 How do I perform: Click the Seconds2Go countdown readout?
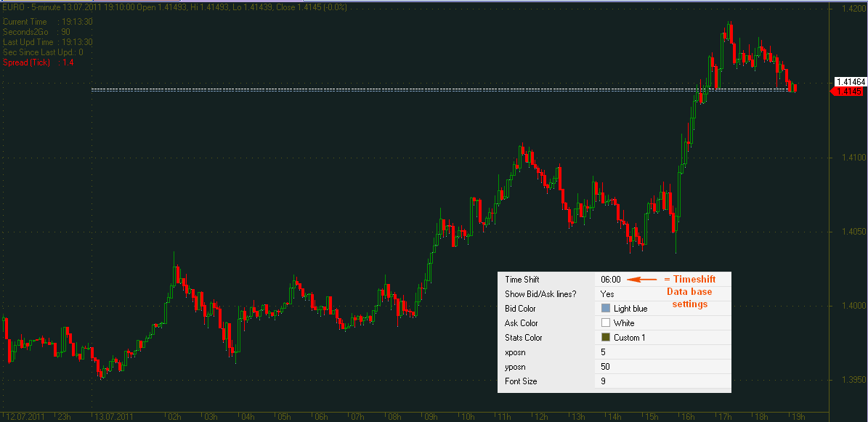(38, 32)
